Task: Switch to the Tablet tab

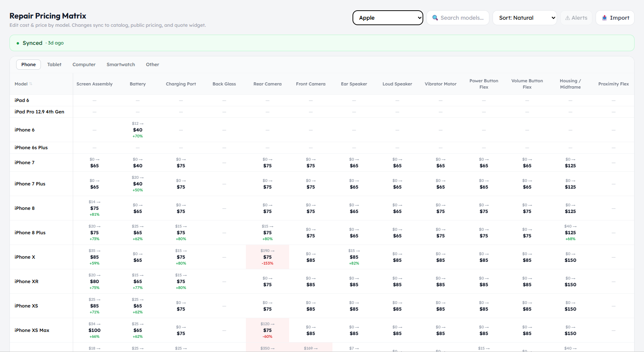Action: coord(54,65)
